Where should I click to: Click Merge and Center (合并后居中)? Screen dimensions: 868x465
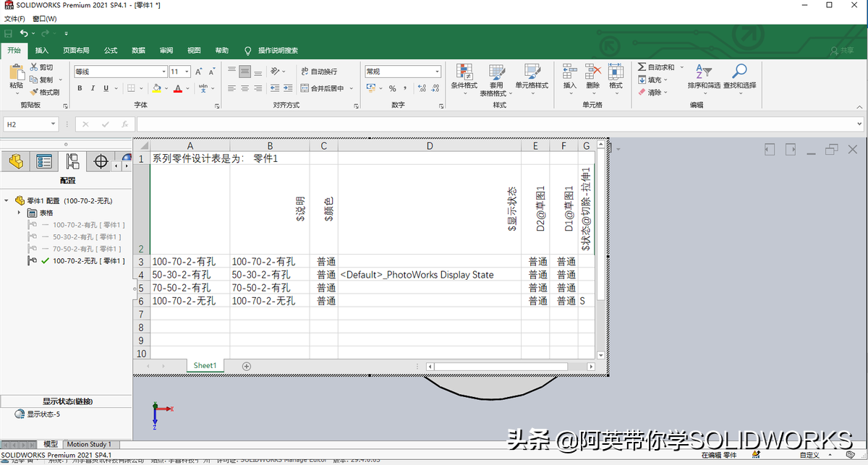coord(322,88)
